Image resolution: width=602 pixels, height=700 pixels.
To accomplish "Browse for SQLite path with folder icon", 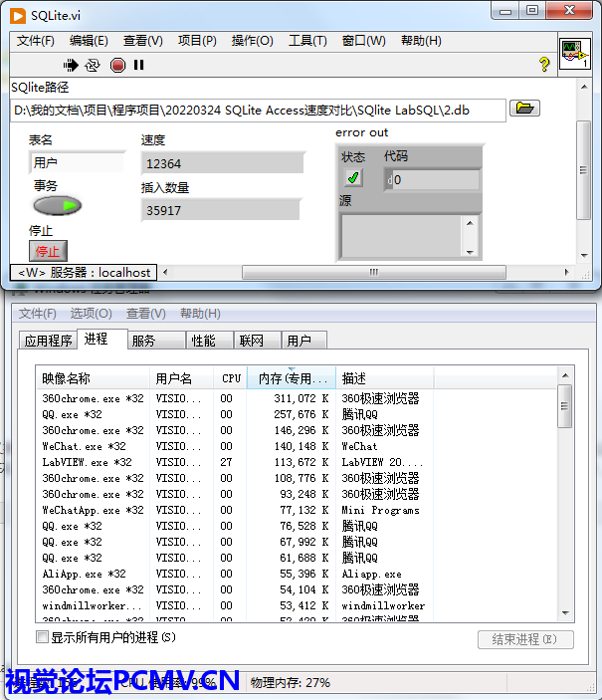I will pos(524,109).
